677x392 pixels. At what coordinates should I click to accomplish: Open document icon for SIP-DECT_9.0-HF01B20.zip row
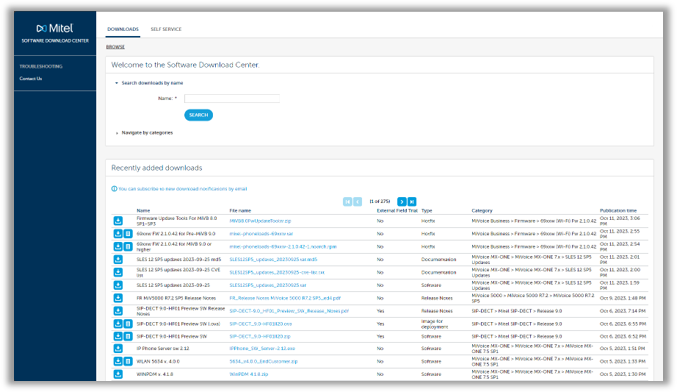128,336
